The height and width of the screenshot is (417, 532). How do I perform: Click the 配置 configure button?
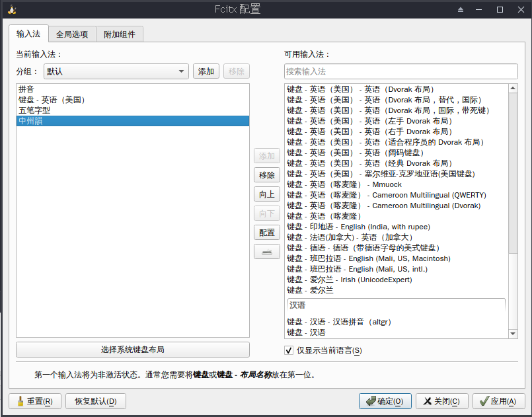coord(267,233)
